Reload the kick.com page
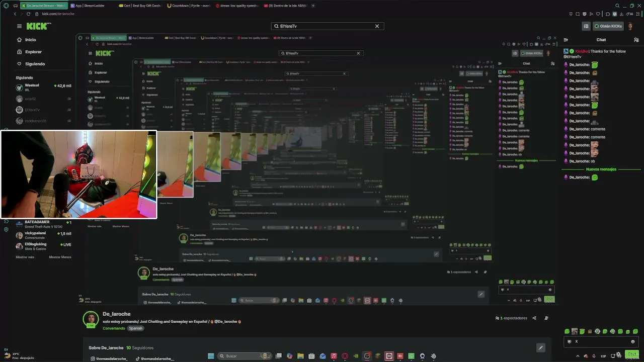The image size is (644, 362). [28, 14]
